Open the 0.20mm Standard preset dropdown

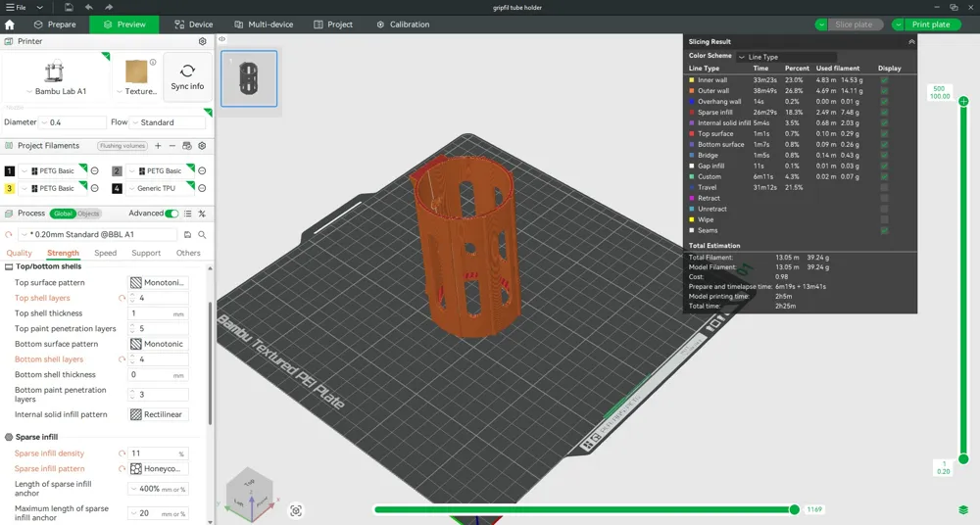coord(98,234)
